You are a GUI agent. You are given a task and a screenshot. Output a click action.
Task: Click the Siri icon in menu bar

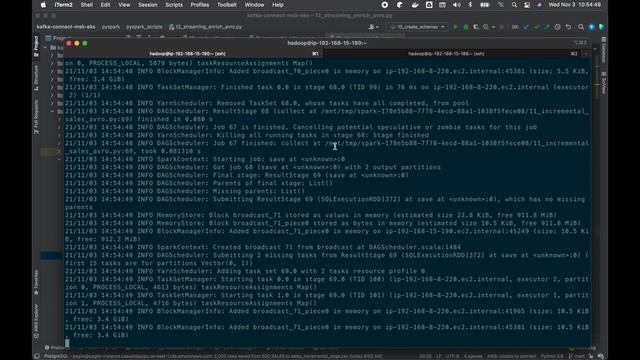(x=540, y=5)
